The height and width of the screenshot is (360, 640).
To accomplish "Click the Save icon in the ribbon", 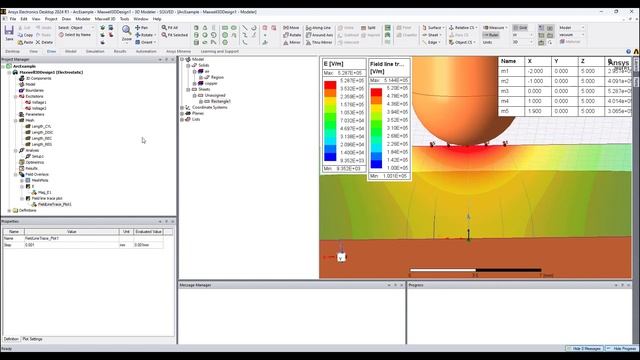I will pos(9,32).
